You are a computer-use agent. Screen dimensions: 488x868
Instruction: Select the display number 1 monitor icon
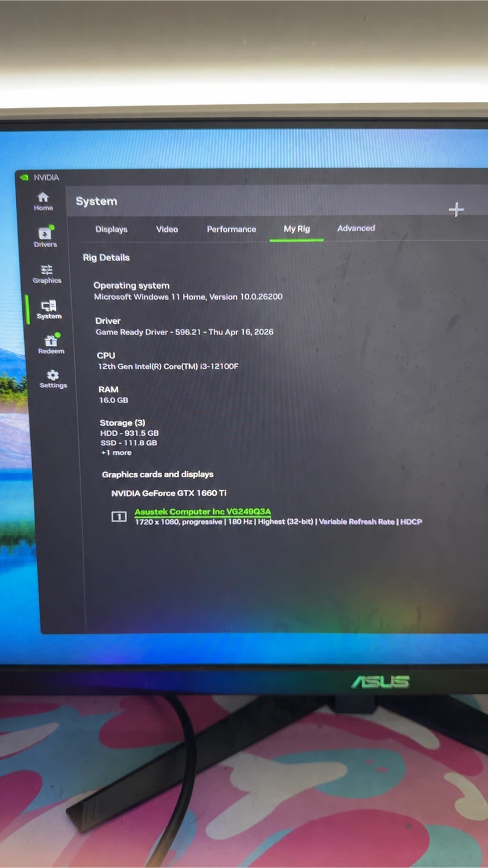119,517
